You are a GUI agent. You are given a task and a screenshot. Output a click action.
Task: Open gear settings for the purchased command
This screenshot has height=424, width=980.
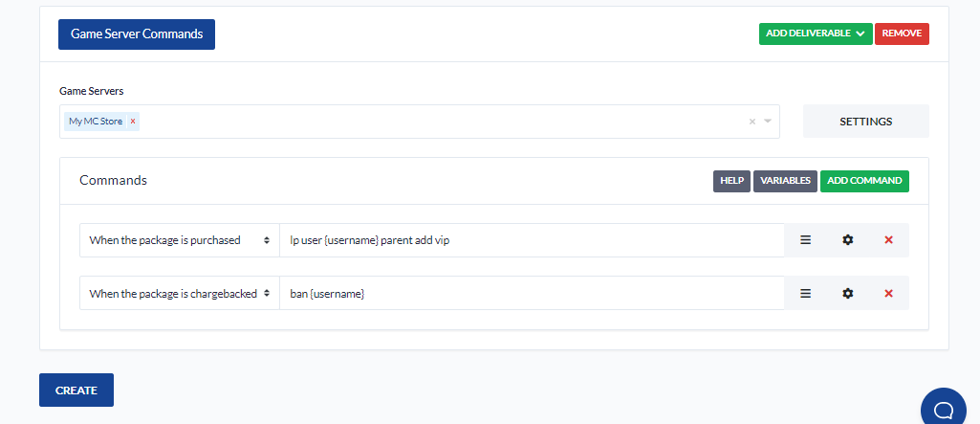pyautogui.click(x=847, y=240)
